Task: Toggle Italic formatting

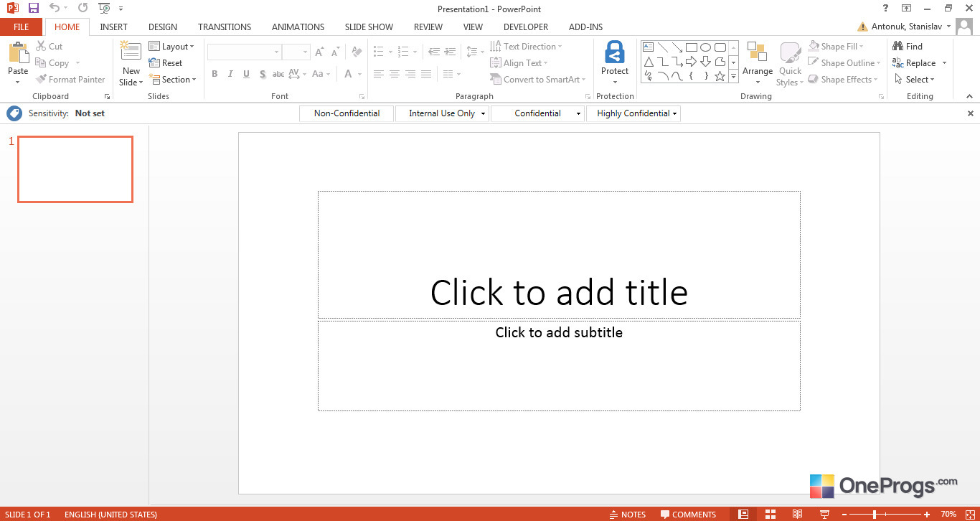Action: pyautogui.click(x=230, y=74)
